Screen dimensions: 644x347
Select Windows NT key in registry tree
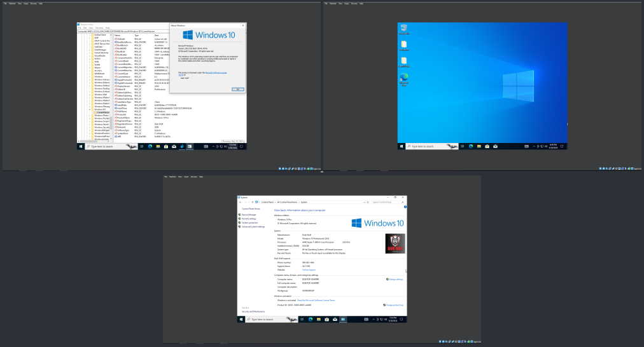[x=100, y=109]
